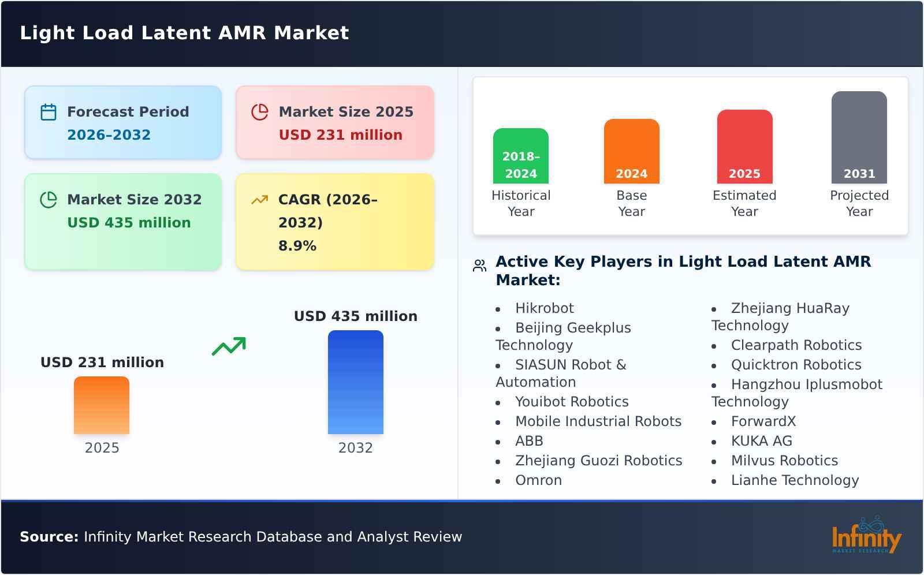Click the Source attribution text link

[x=241, y=537]
